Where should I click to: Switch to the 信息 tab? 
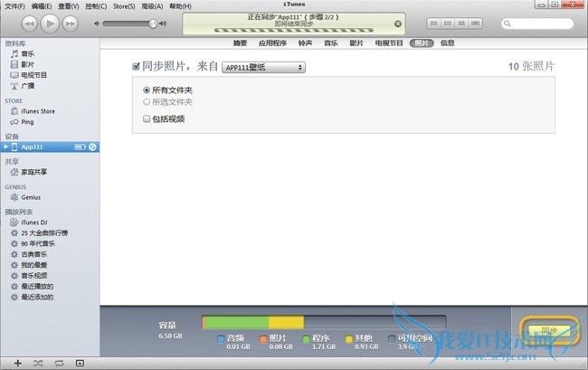448,43
